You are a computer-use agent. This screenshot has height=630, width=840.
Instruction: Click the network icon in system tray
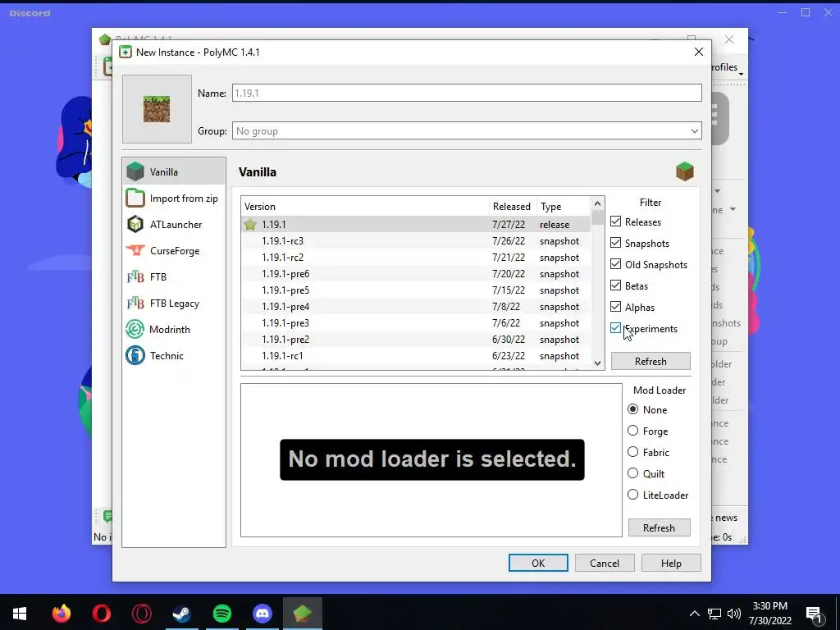pyautogui.click(x=714, y=614)
